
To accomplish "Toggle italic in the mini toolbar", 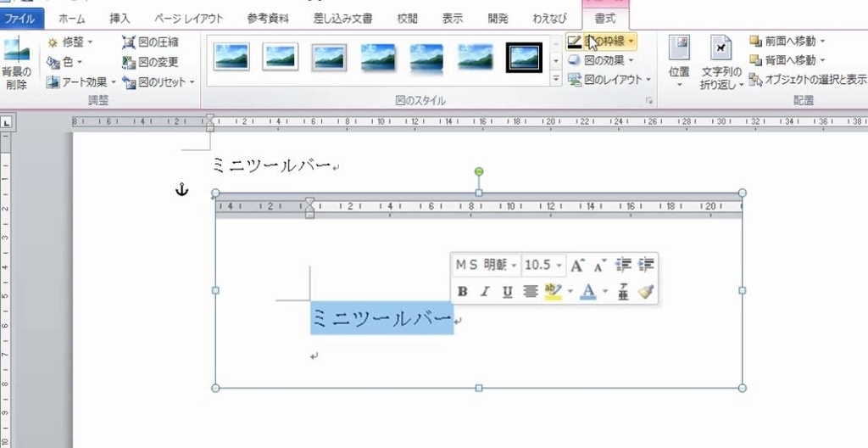I will (x=485, y=292).
